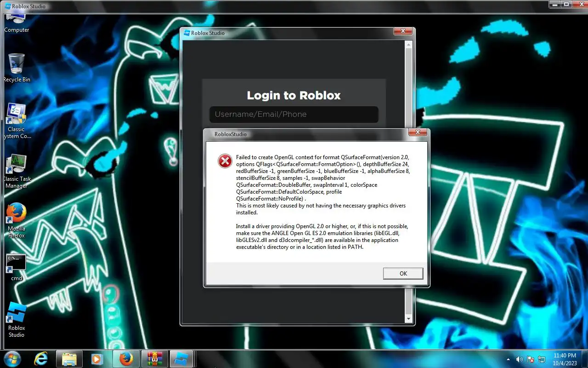Open the Windows Start menu
Screen dimensions: 588x368
tap(12, 359)
